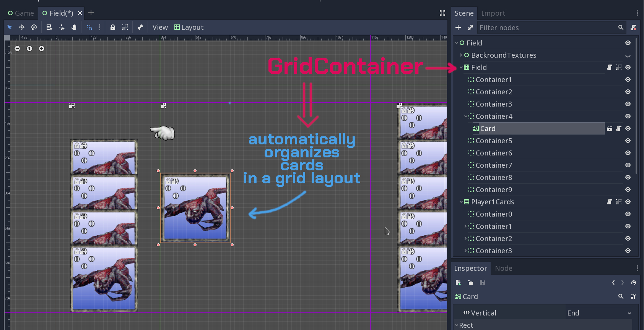Expand Container2 under Player1Cards
644x330 pixels.
465,238
